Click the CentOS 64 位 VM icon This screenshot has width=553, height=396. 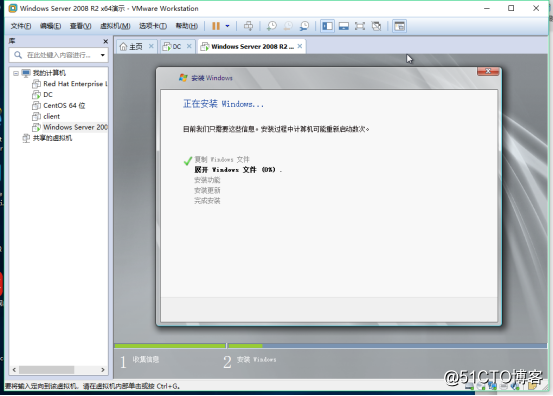click(36, 105)
